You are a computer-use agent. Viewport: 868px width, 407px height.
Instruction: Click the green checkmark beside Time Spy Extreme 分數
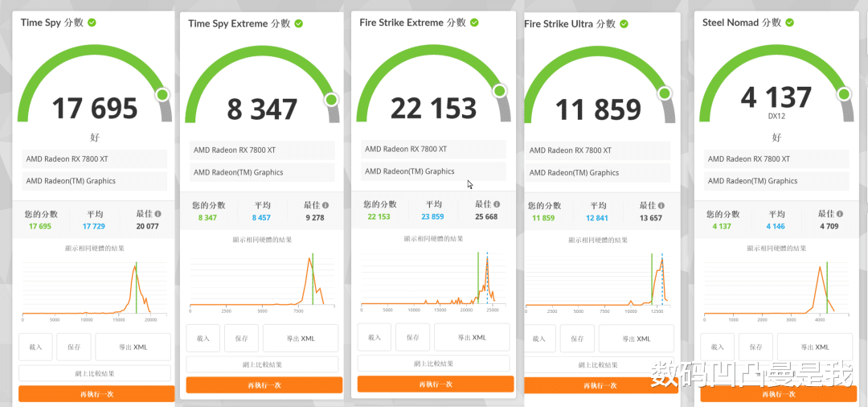click(x=298, y=24)
